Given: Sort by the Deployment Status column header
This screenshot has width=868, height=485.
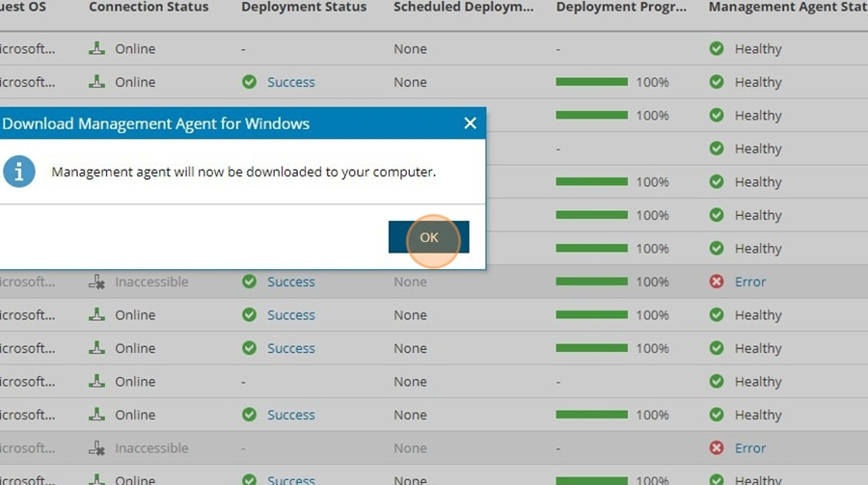Looking at the screenshot, I should 304,7.
